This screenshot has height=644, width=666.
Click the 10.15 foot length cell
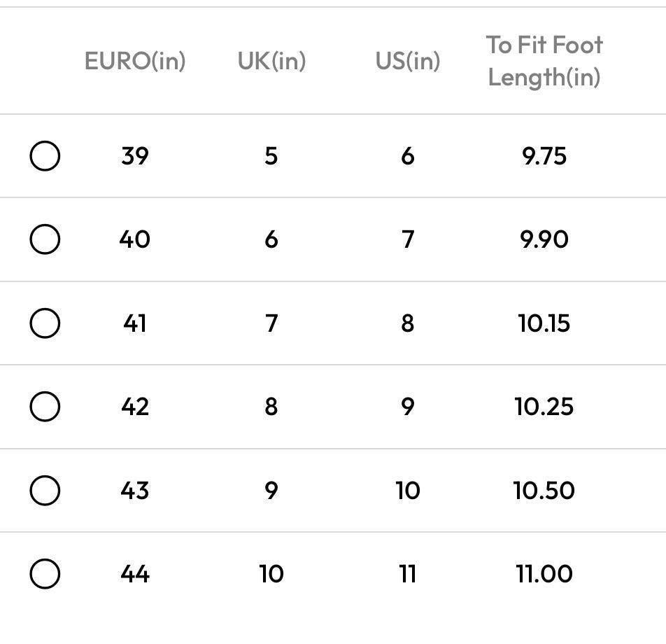544,323
